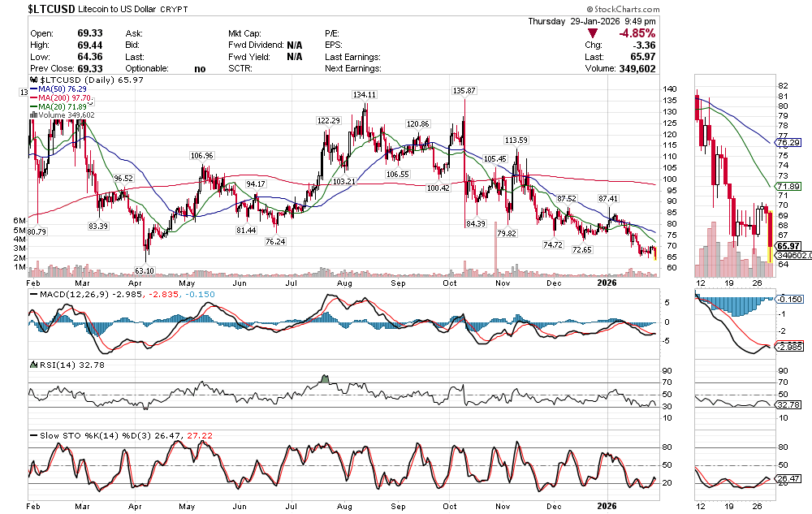Click the $LTCUSD ticker symbol title
The width and height of the screenshot is (812, 514).
[56, 7]
